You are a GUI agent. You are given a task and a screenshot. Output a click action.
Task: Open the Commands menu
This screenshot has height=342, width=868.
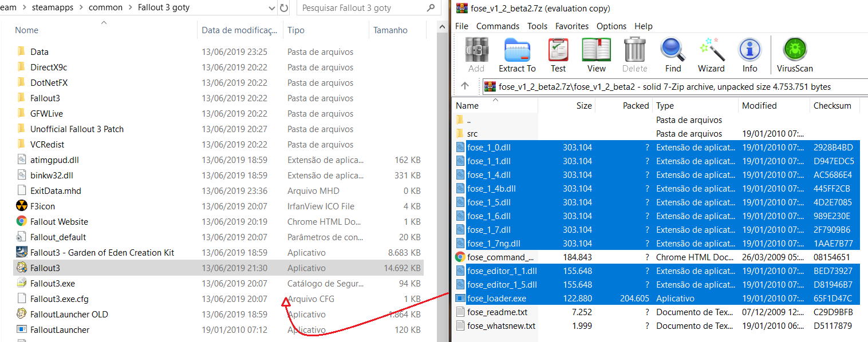[x=498, y=26]
